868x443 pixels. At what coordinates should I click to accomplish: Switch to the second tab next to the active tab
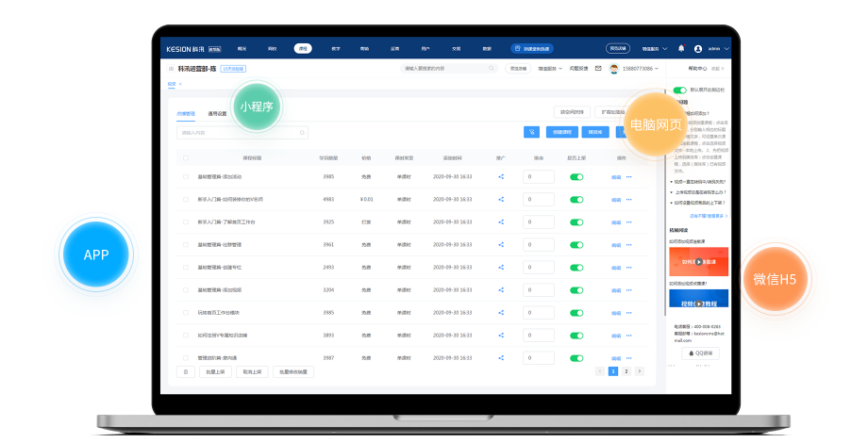click(x=217, y=113)
